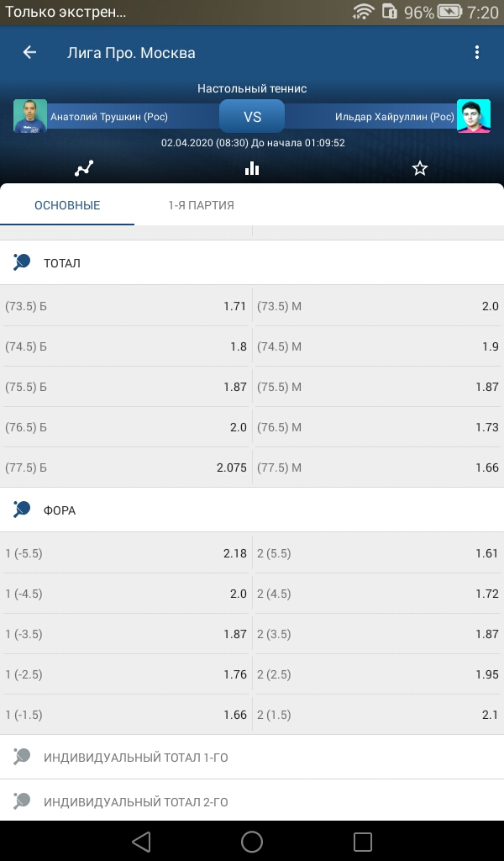Select the ОСНОВНЫЕ tab

pos(67,205)
